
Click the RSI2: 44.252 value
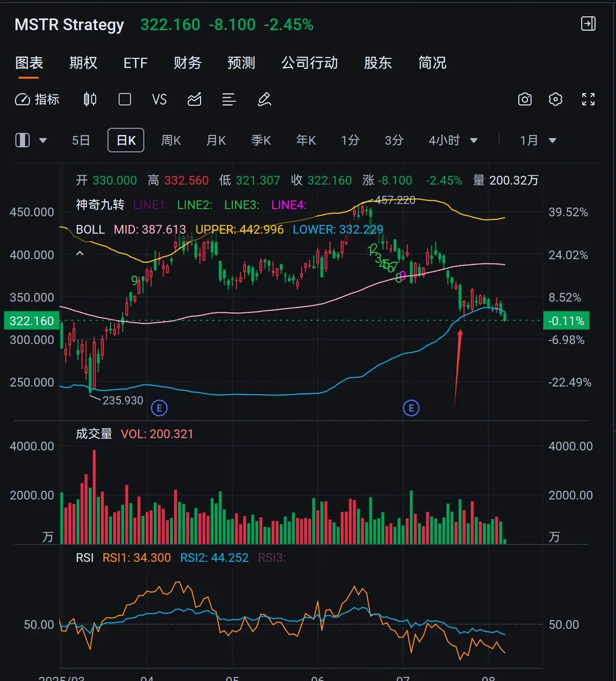[214, 558]
